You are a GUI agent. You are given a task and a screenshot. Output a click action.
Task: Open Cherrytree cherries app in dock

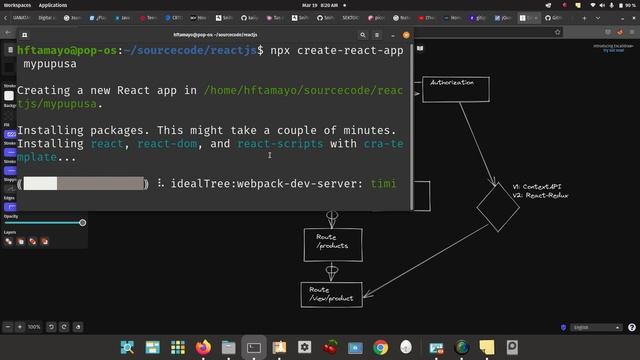point(330,347)
